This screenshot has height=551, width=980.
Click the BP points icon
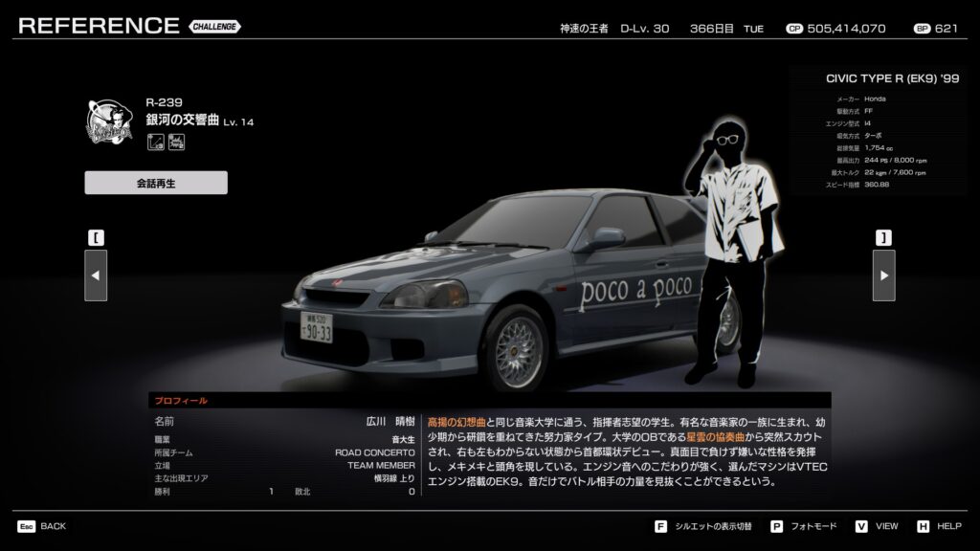click(922, 29)
